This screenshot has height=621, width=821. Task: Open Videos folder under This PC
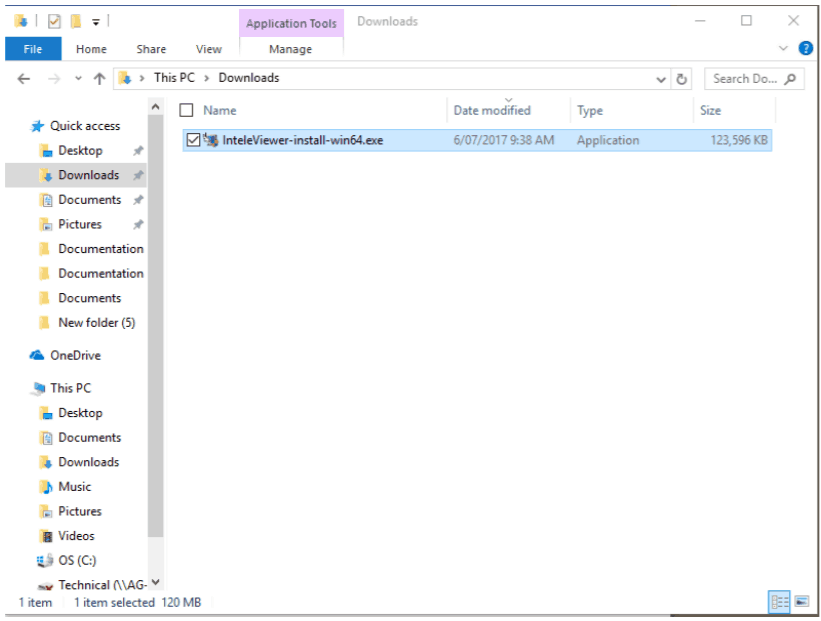(76, 536)
